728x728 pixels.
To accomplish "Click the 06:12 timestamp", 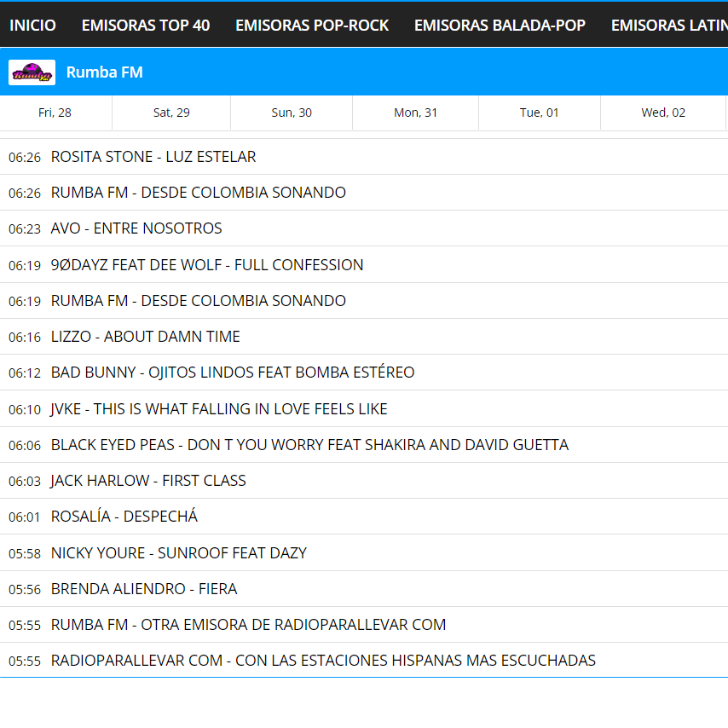I will point(25,373).
